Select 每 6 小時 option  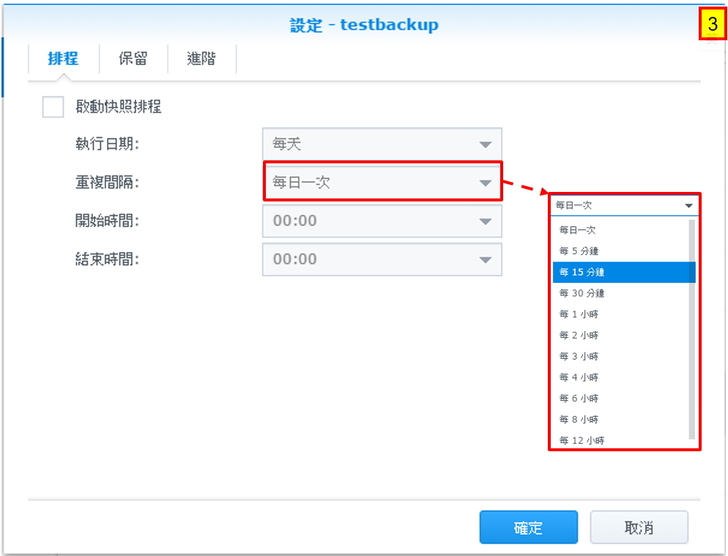pos(621,398)
